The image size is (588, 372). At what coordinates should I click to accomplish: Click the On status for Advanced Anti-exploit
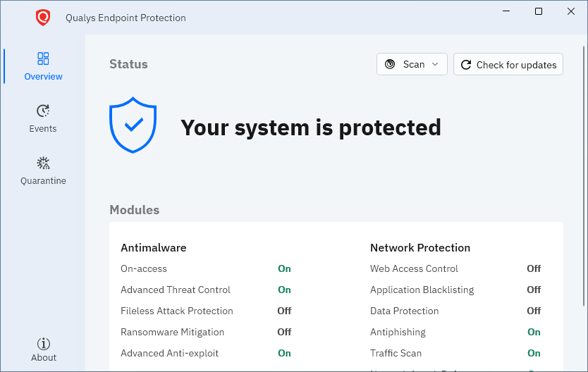[284, 353]
